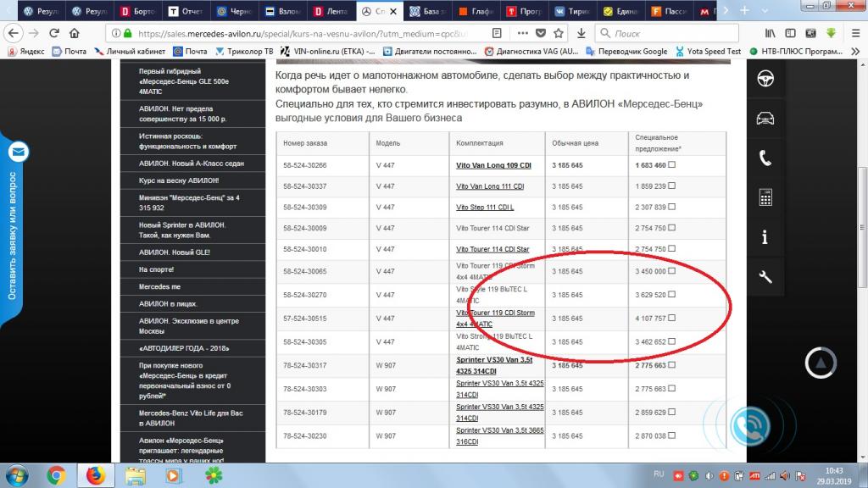
Task: Switch to the 'Борто' tab
Action: point(138,10)
